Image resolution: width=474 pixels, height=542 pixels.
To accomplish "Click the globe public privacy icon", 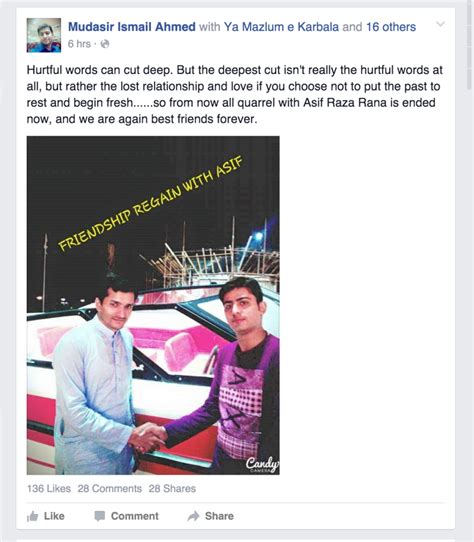I will tap(105, 44).
